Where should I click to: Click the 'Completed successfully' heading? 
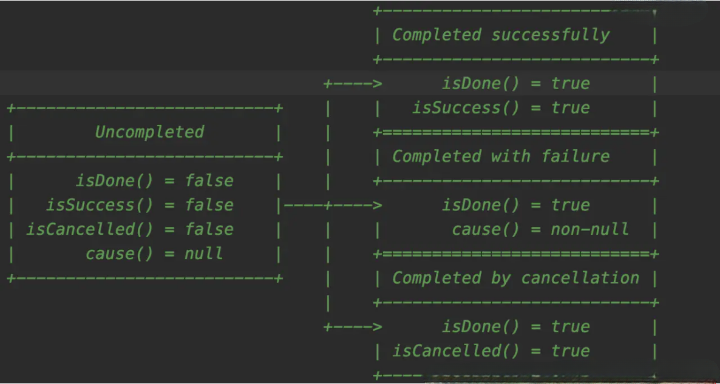pyautogui.click(x=501, y=35)
